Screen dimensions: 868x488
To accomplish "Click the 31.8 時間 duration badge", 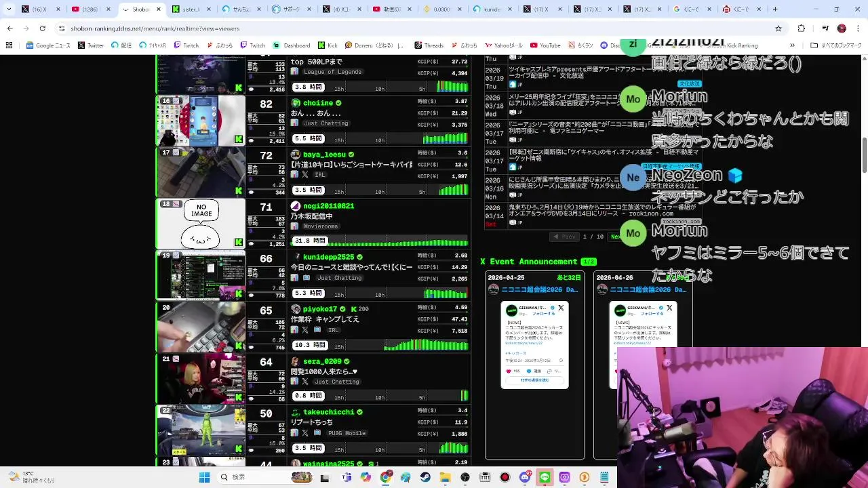I will coord(310,241).
